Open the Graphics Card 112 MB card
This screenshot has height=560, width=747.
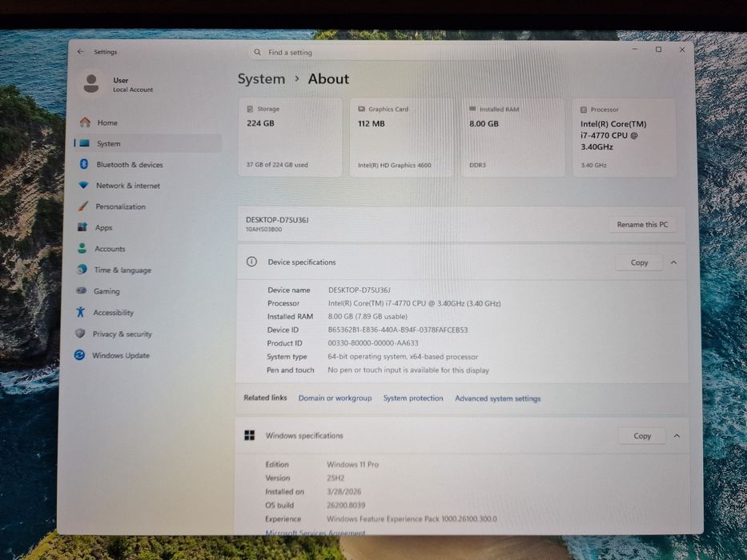[x=401, y=137]
